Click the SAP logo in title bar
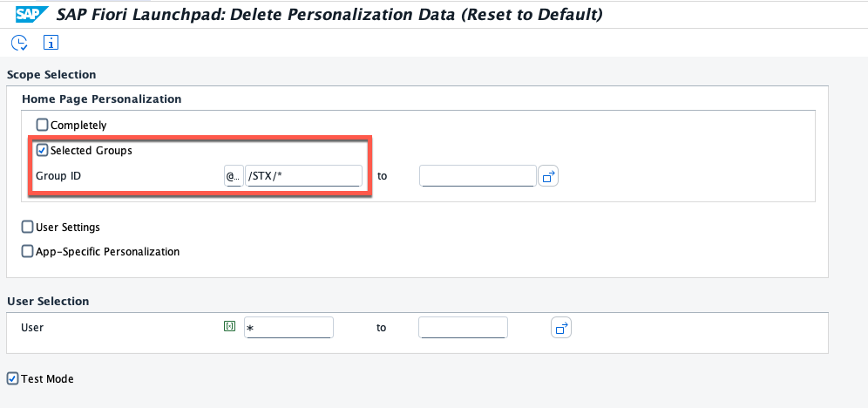The height and width of the screenshot is (408, 868). 30,14
